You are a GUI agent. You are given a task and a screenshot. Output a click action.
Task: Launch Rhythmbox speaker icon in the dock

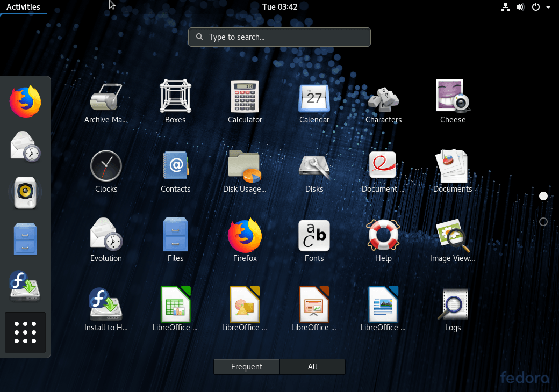25,192
